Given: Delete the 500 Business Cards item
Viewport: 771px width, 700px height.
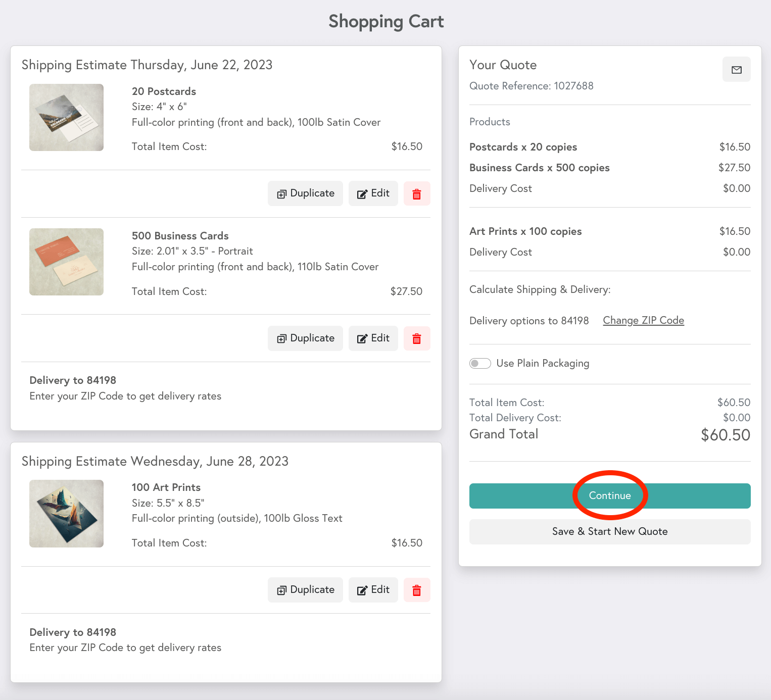Looking at the screenshot, I should coord(417,338).
